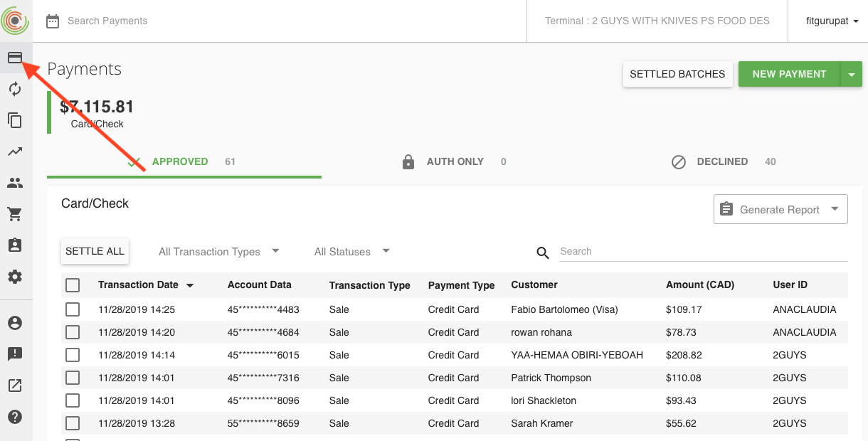Click the invoices copy icon in sidebar

tap(15, 120)
